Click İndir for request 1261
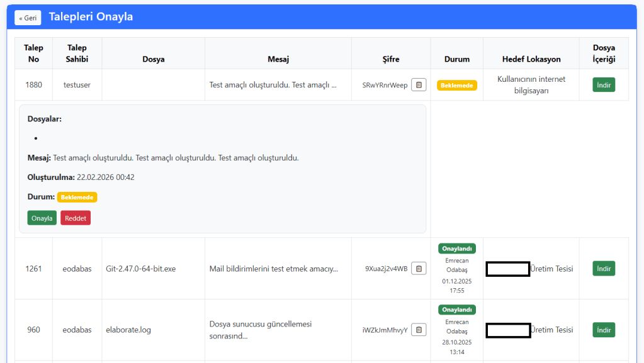Screen dimensions: 644x363 coord(603,269)
